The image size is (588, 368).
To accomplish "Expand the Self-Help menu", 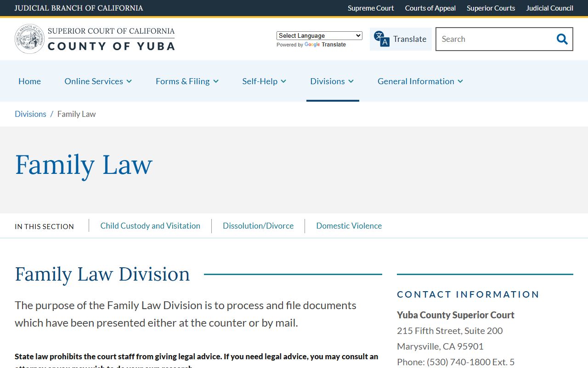I will pos(264,81).
